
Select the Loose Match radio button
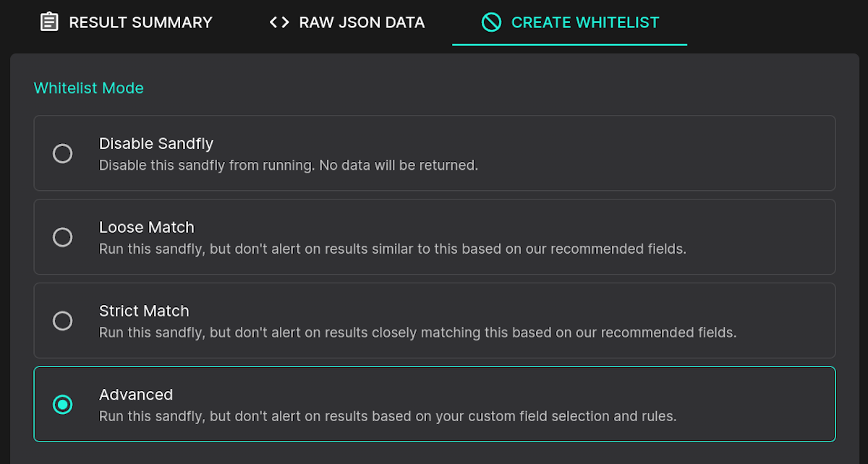click(63, 237)
